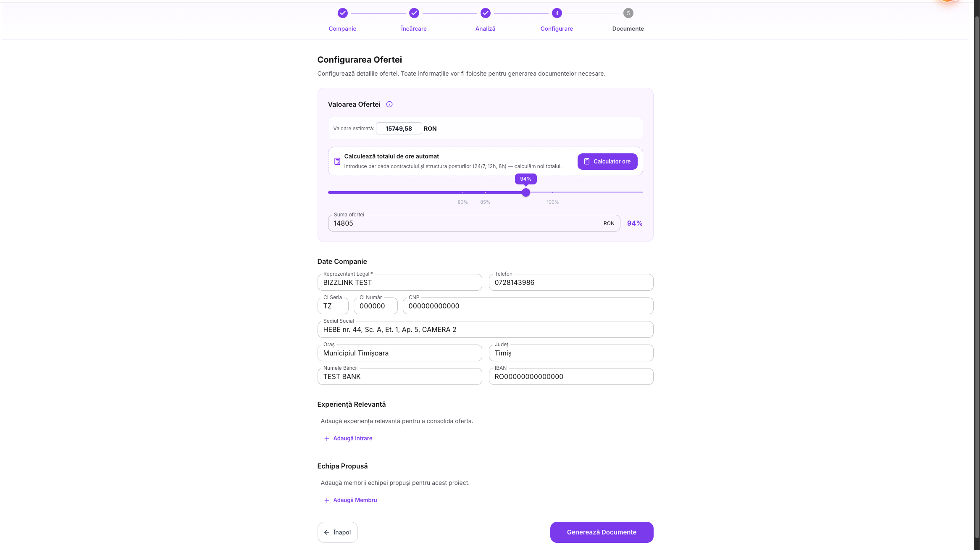Click the info icon beside Valoarea Ofertei
Viewport: 980px width, 550px height.
click(x=389, y=104)
